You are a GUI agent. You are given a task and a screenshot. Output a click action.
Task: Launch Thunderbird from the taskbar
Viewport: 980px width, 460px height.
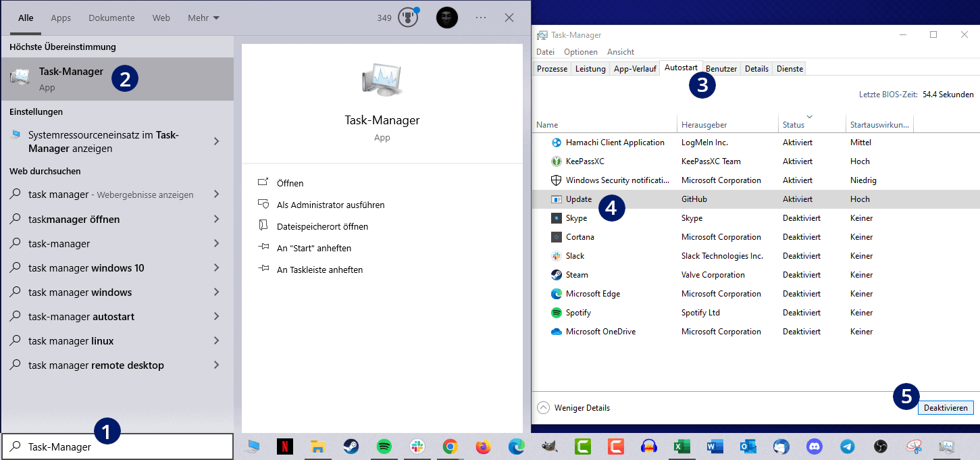coord(781,446)
